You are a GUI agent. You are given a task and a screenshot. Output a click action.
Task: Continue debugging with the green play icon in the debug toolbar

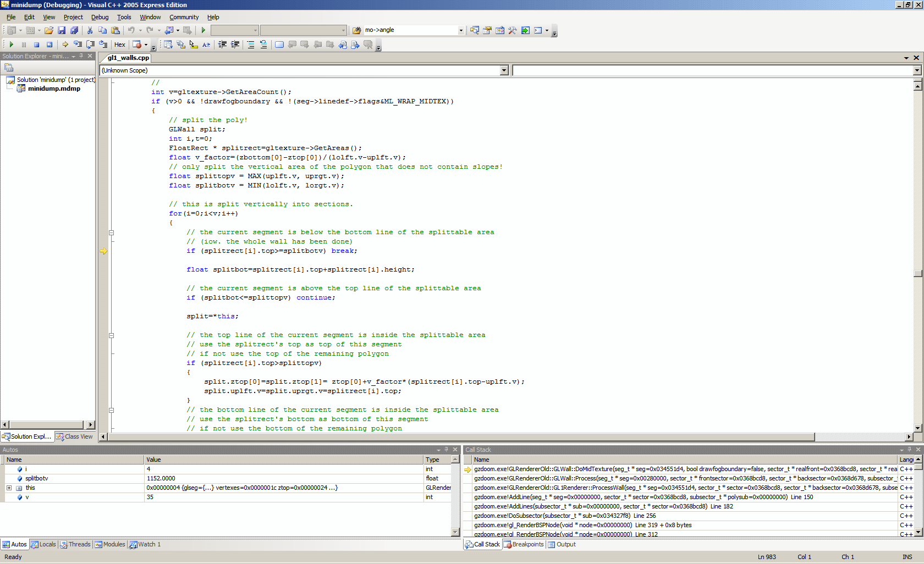pyautogui.click(x=11, y=45)
